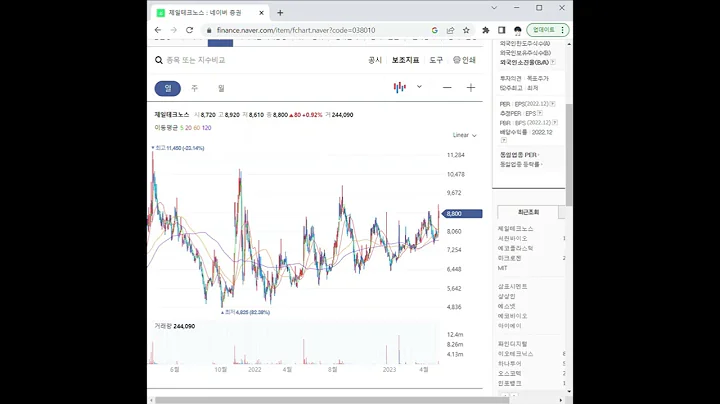Viewport: 720px width, 404px height.
Task: Zoom in chart with plus icon
Action: point(471,87)
